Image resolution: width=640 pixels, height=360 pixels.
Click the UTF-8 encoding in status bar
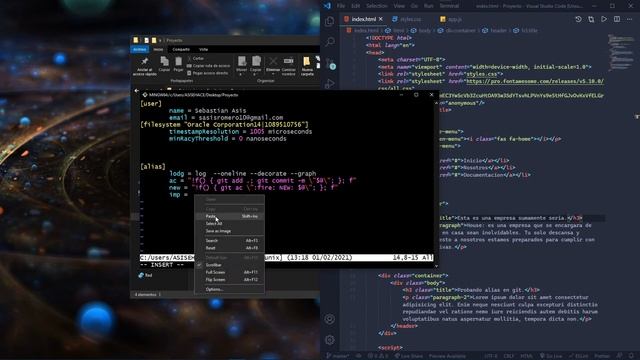pos(491,356)
